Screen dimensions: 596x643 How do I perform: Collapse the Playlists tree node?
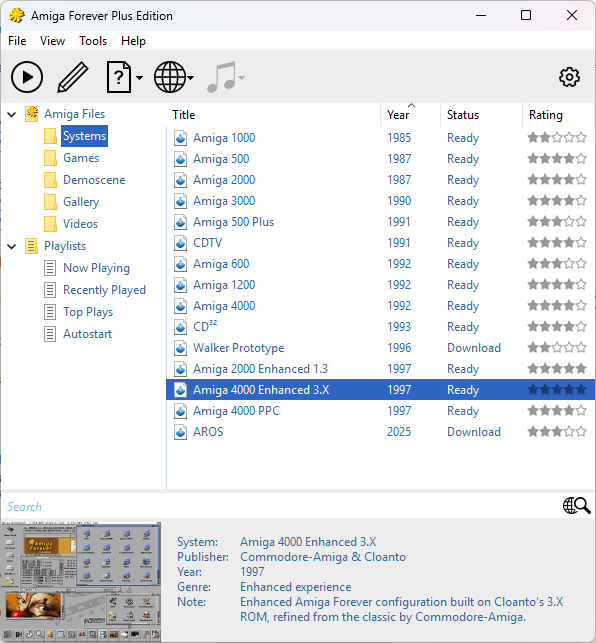tap(12, 246)
